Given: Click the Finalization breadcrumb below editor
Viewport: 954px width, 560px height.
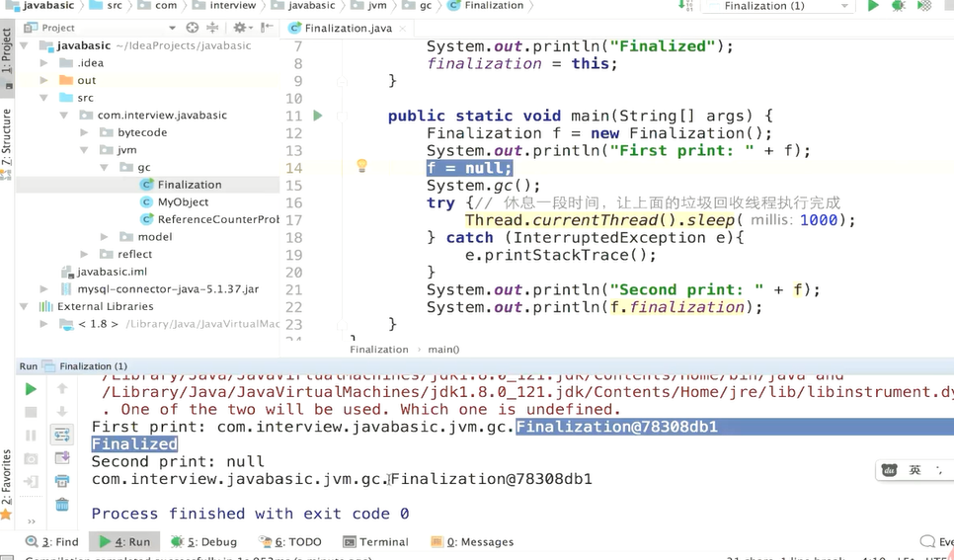Looking at the screenshot, I should (378, 350).
